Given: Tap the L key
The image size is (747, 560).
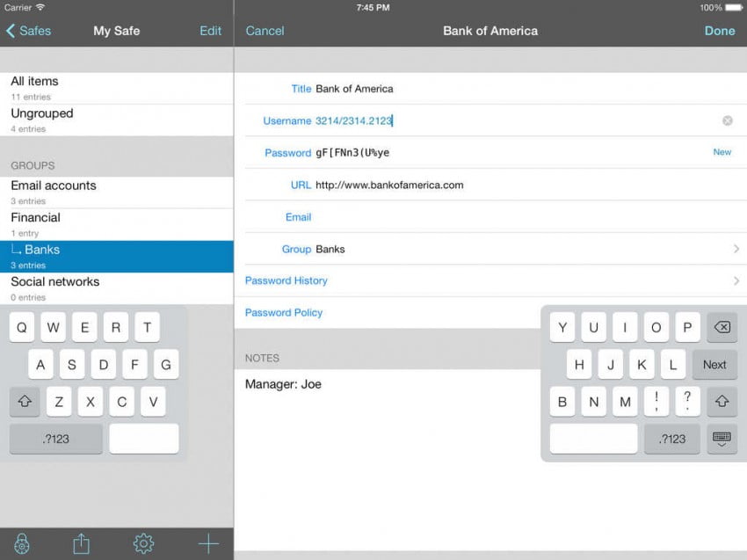Looking at the screenshot, I should coord(673,365).
